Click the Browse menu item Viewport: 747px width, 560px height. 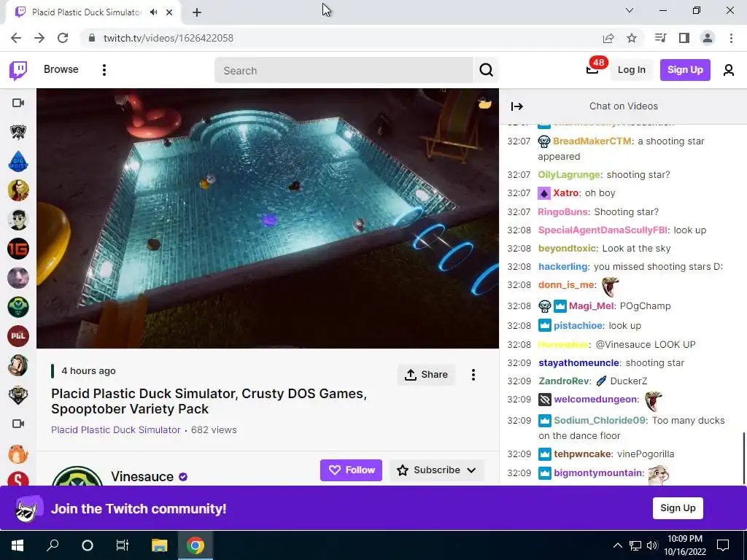coord(61,69)
